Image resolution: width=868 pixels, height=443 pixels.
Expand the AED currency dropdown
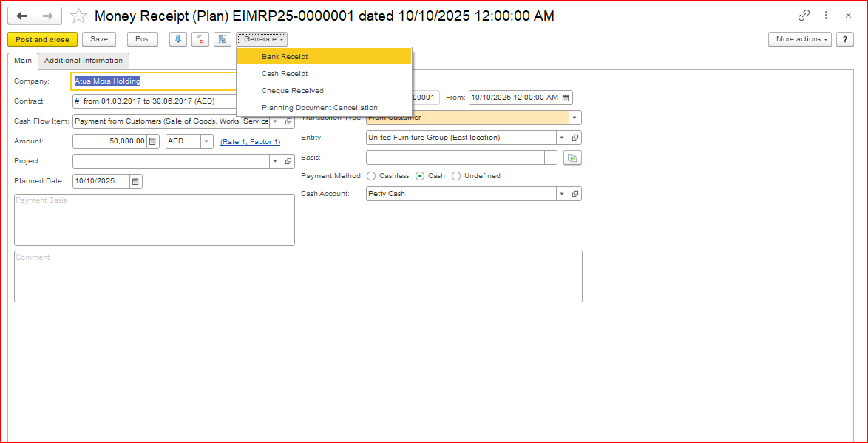pyautogui.click(x=206, y=141)
